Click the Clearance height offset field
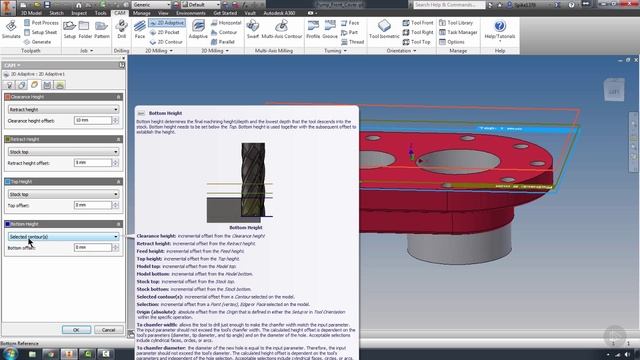640x360 pixels. [93, 120]
